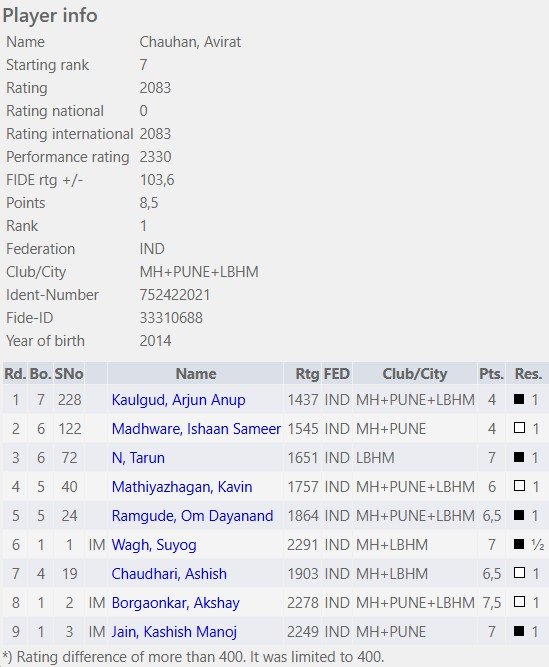Click white piece icon in round 2
This screenshot has height=667, width=549.
[519, 428]
